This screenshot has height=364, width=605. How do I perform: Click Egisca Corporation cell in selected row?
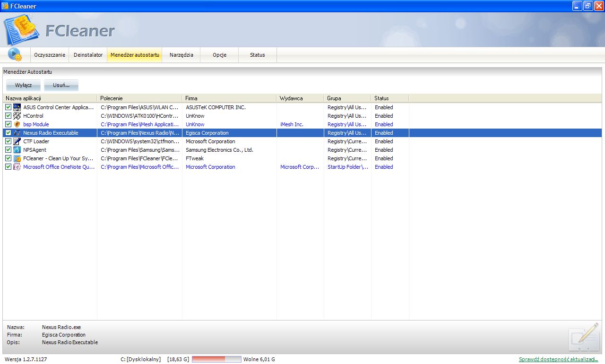pos(207,133)
